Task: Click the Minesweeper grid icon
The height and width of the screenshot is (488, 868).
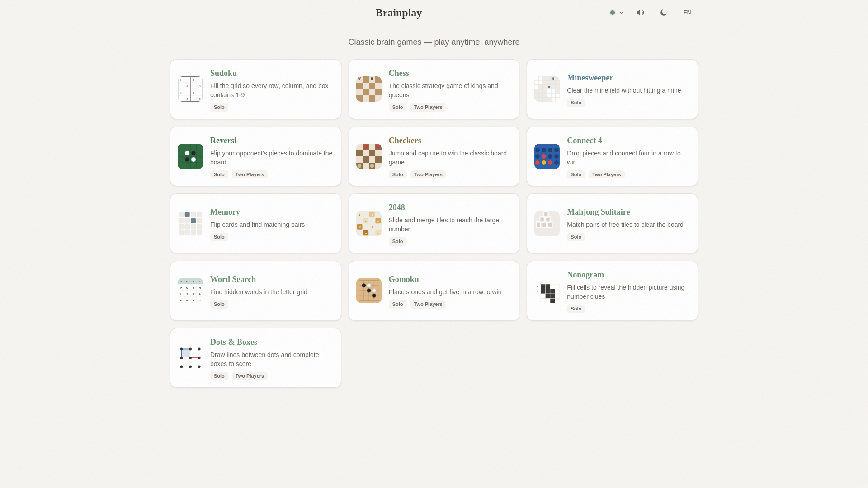Action: pos(547,89)
